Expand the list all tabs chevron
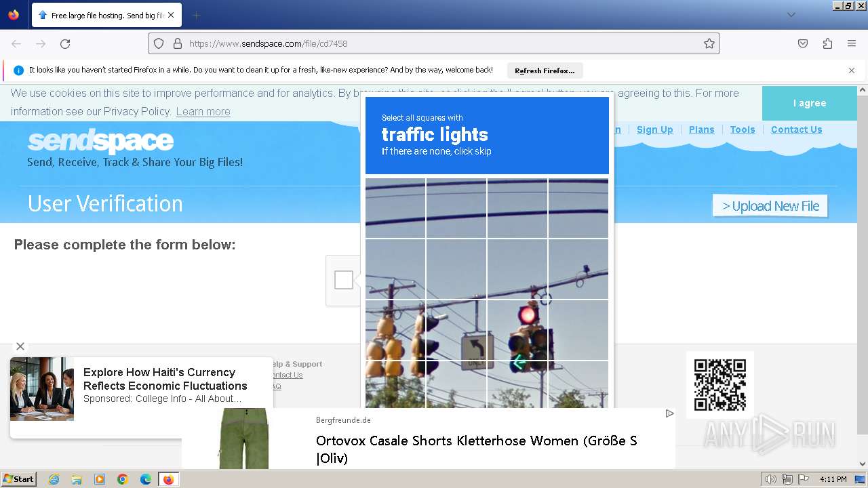The height and width of the screenshot is (488, 868). pos(791,15)
